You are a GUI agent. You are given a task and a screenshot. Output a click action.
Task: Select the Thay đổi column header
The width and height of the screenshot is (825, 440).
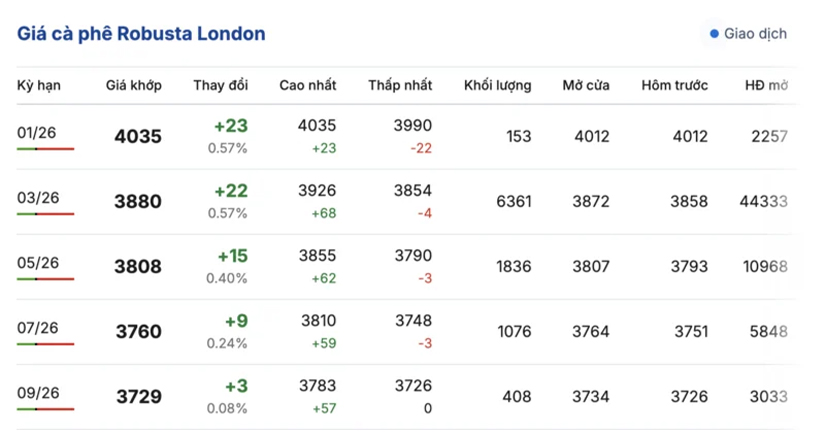click(220, 85)
